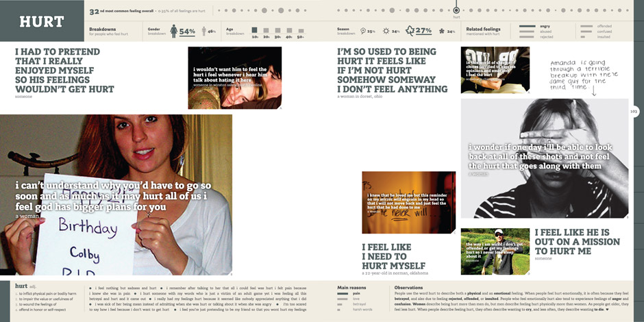Click the quote "I had to pretend that I really enjoyed myself"
The height and width of the screenshot is (322, 644).
pyautogui.click(x=64, y=71)
